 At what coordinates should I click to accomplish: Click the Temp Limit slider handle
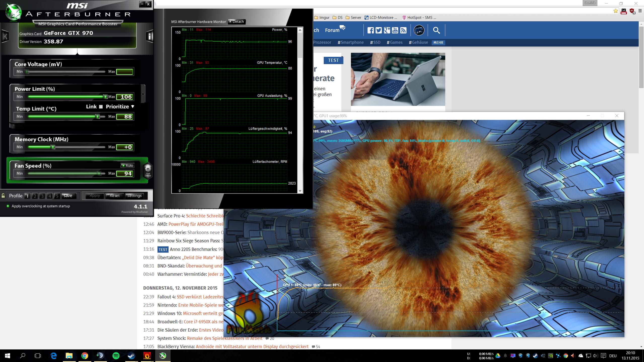[98, 116]
